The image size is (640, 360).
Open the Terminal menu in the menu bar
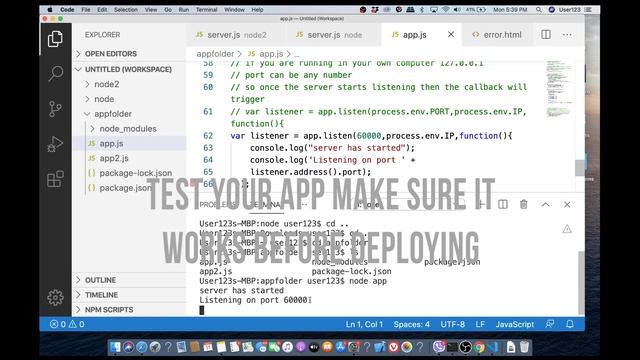[x=207, y=9]
